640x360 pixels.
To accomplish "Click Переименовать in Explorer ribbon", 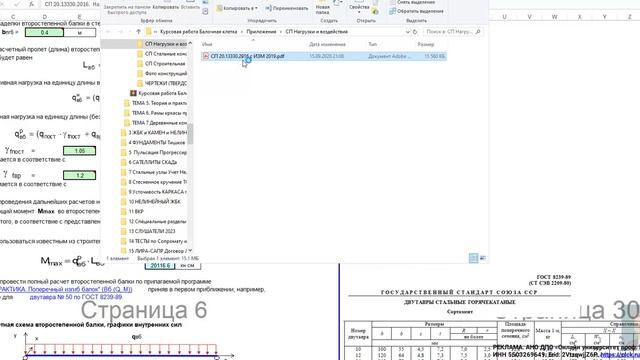I will [x=287, y=8].
